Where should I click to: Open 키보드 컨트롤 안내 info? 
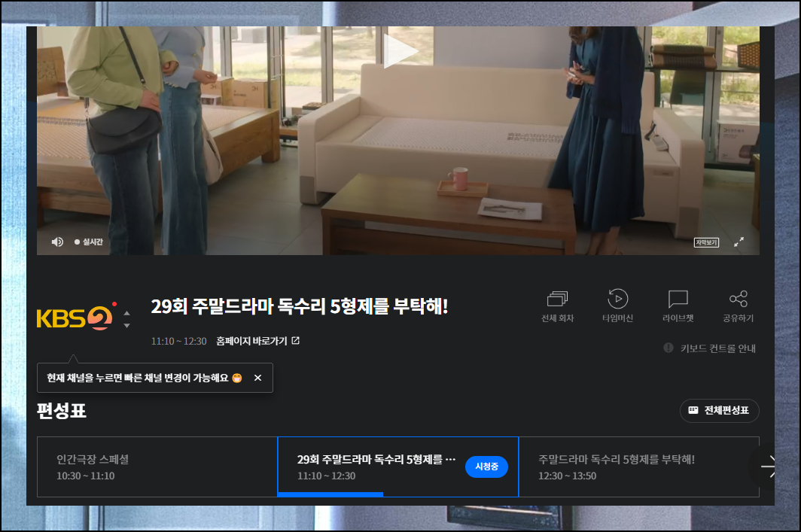tap(710, 348)
